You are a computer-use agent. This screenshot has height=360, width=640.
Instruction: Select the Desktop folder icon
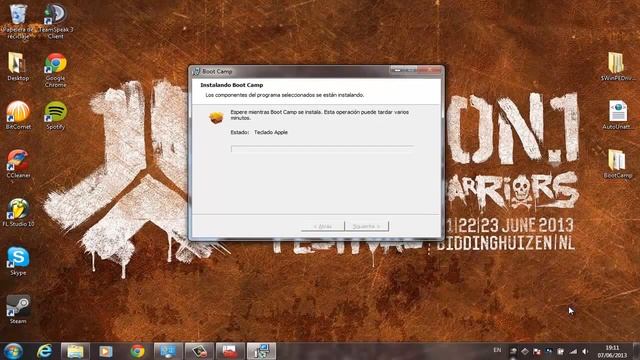[18, 67]
